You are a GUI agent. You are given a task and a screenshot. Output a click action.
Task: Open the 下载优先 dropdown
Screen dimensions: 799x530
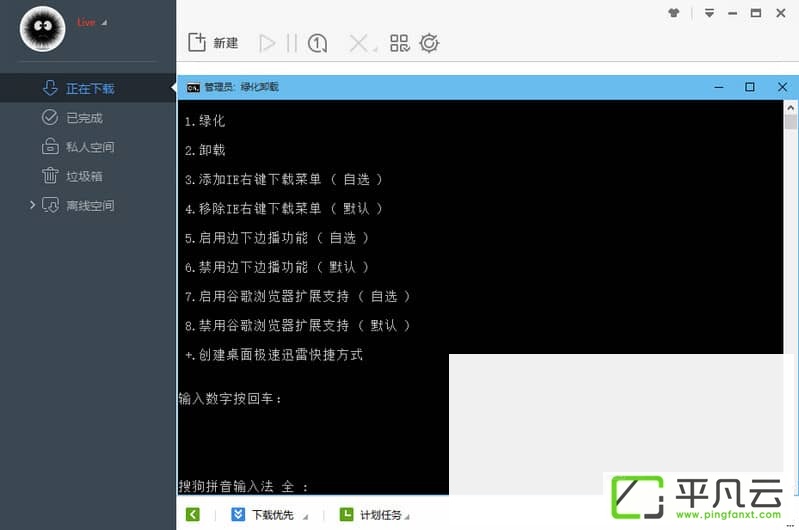click(x=305, y=517)
